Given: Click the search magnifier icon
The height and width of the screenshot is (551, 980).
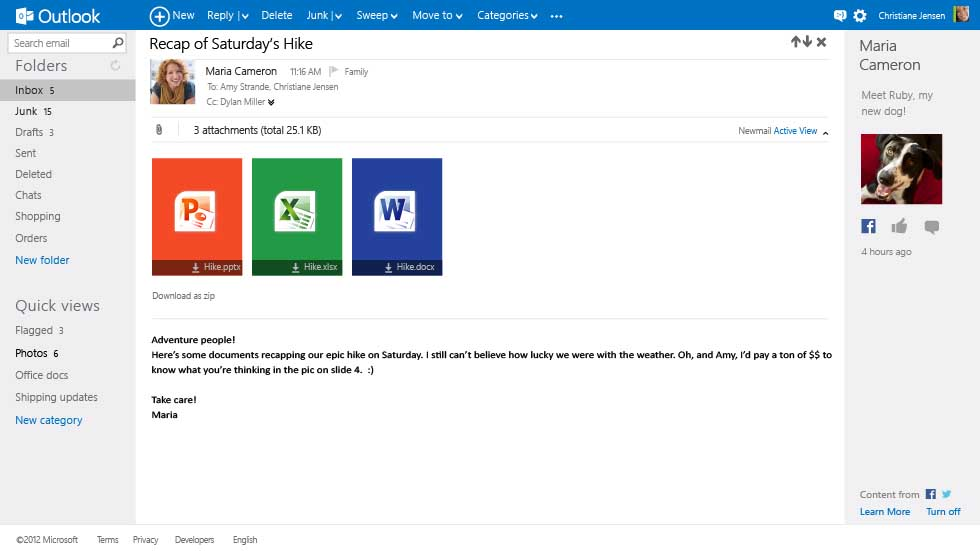Looking at the screenshot, I should click(x=118, y=43).
